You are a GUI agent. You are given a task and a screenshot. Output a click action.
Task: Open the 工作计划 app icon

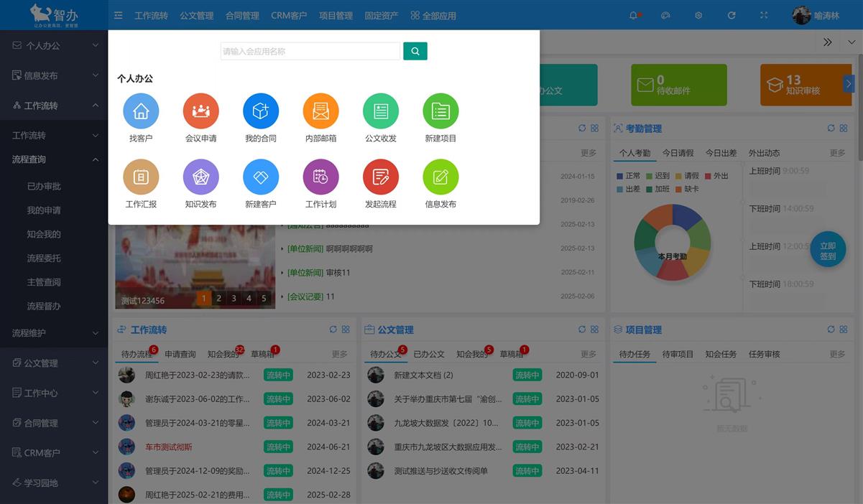click(320, 177)
